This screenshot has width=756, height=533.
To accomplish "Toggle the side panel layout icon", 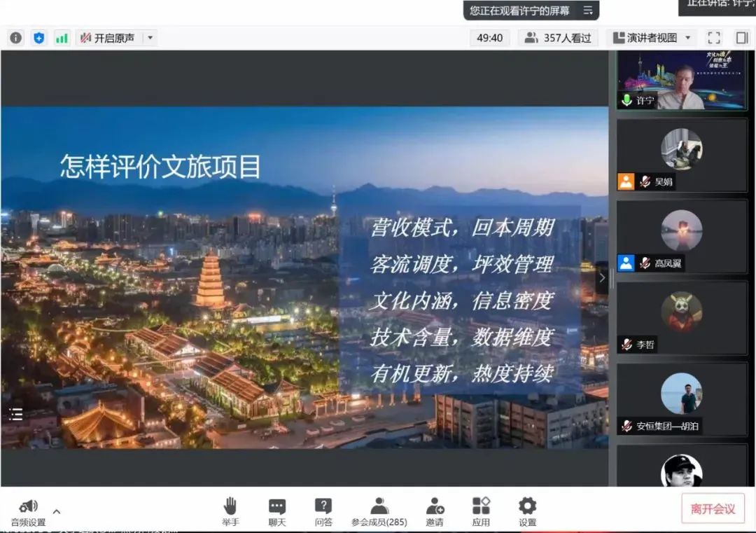I will pos(741,38).
